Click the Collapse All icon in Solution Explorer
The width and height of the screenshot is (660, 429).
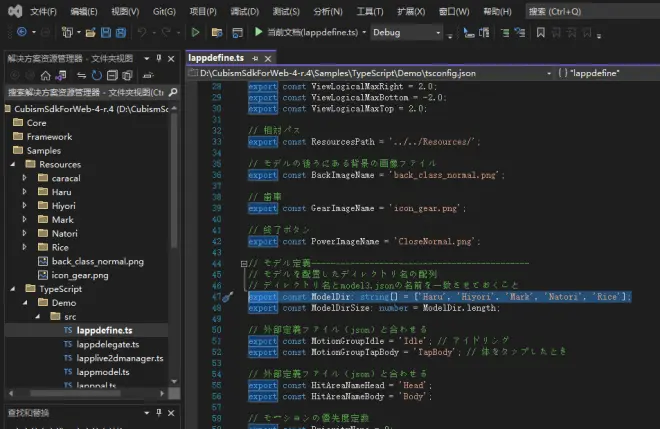click(112, 75)
